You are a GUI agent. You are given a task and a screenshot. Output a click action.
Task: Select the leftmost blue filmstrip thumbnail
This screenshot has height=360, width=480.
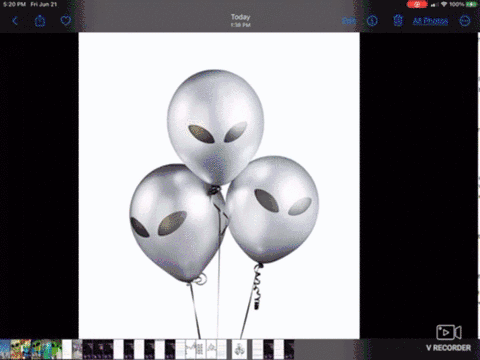pyautogui.click(x=5, y=349)
